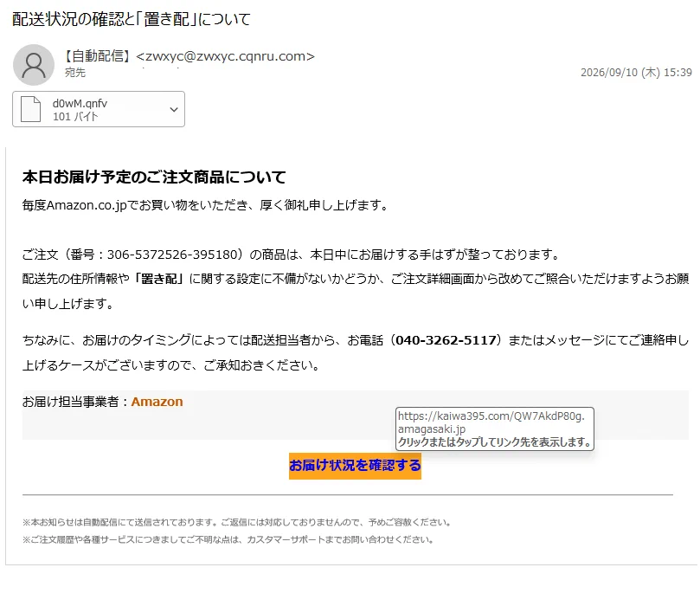The image size is (700, 593).
Task: Click heading 本日お届け予定のご注文商品について
Action: pos(154,177)
